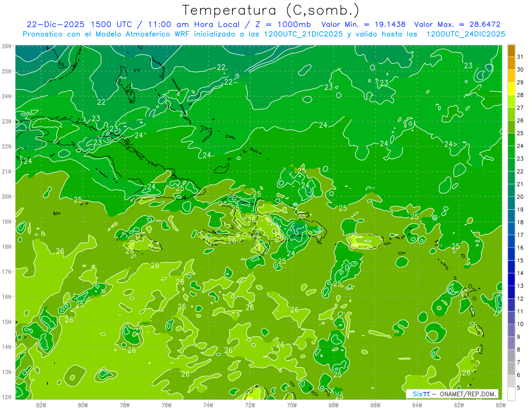Click the title 'Temperatura (C,somb.)'
532x411 pixels.
click(271, 10)
